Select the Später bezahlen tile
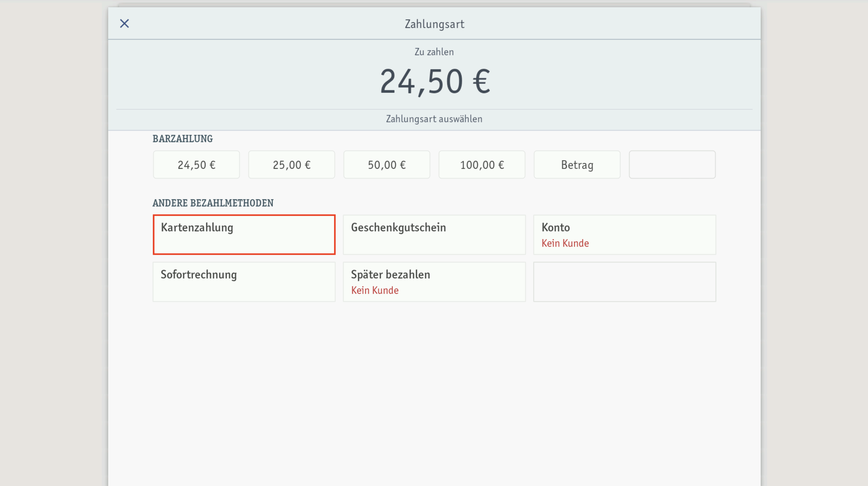868x486 pixels. pos(434,282)
